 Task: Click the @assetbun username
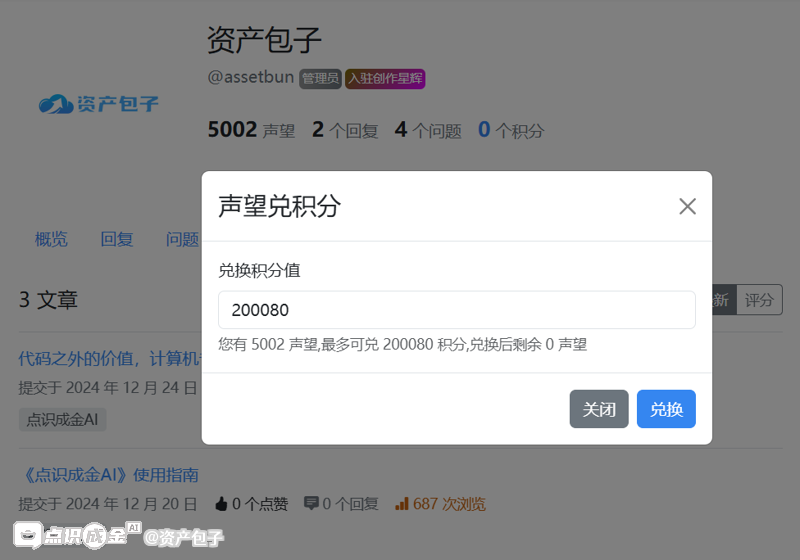(x=251, y=78)
